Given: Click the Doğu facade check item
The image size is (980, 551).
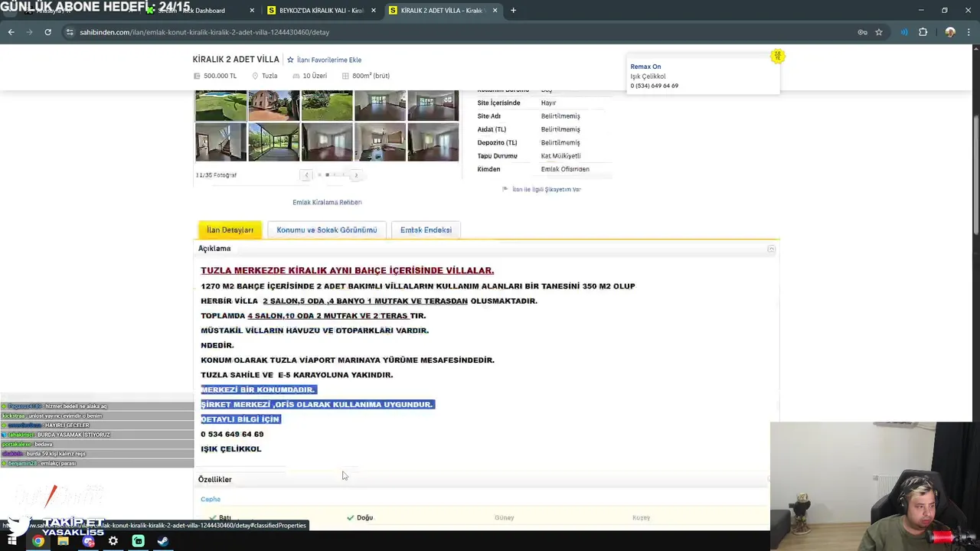Looking at the screenshot, I should 360,517.
